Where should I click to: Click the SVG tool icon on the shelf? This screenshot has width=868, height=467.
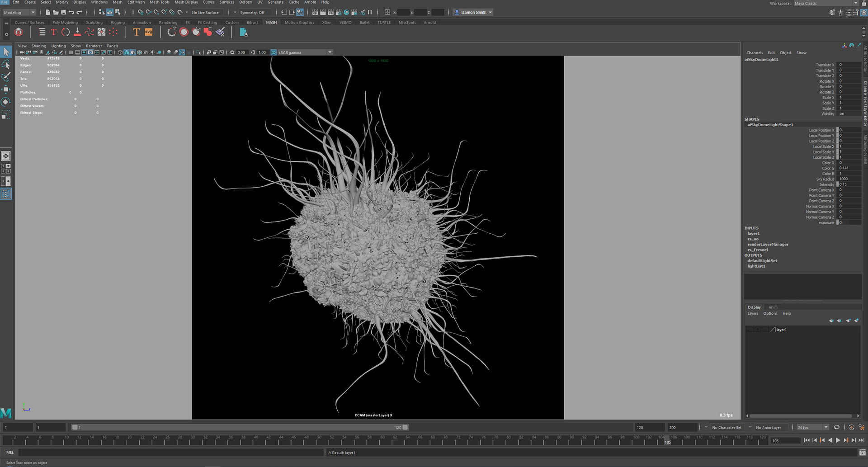(x=148, y=32)
